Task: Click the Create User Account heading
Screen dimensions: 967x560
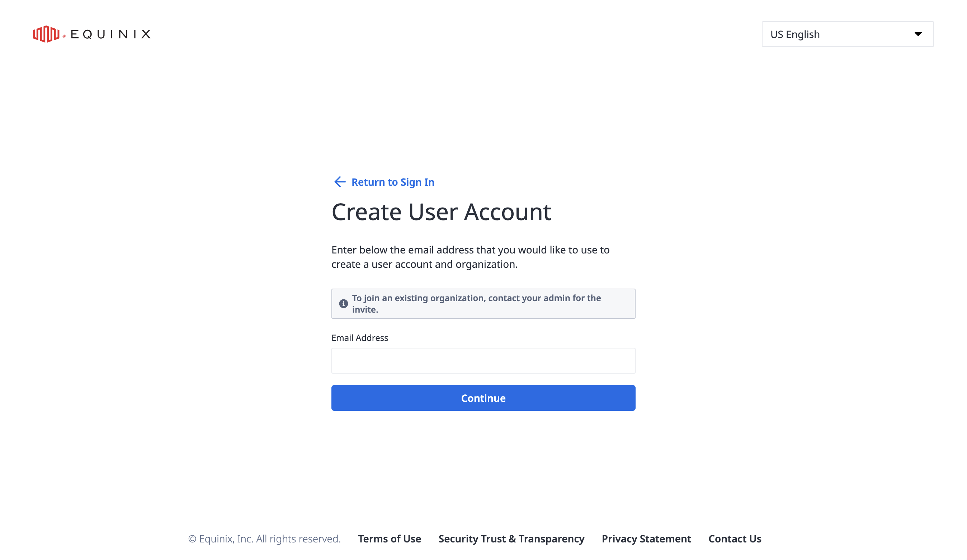Action: point(441,212)
